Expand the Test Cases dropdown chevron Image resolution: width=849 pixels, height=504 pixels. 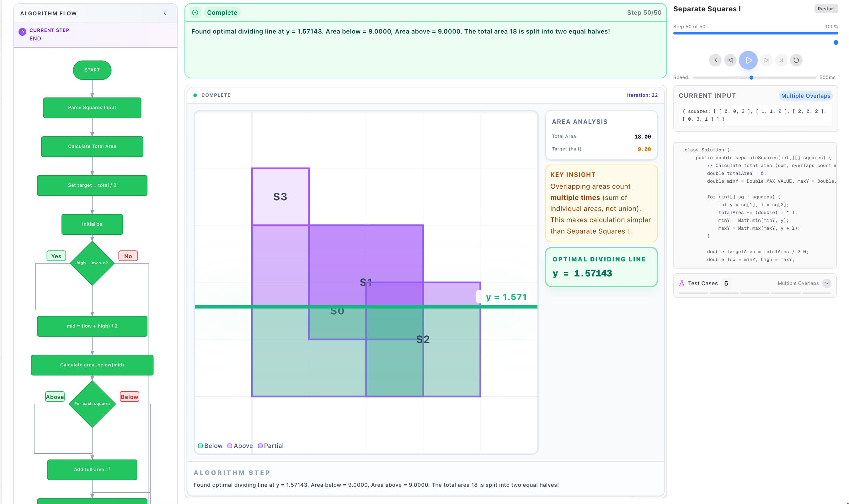[x=827, y=283]
